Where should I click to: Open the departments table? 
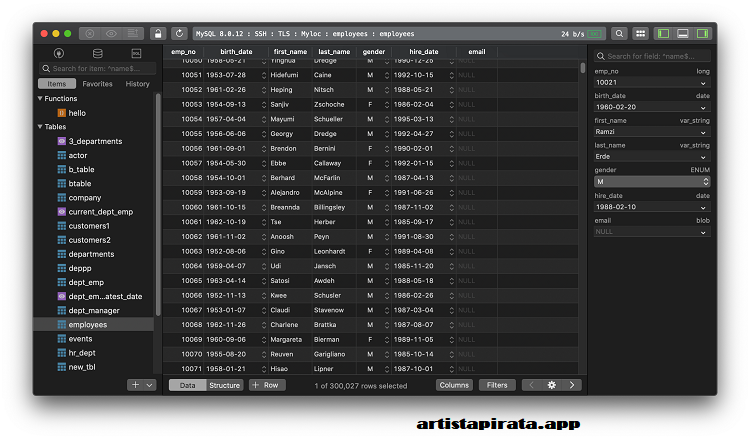point(91,254)
